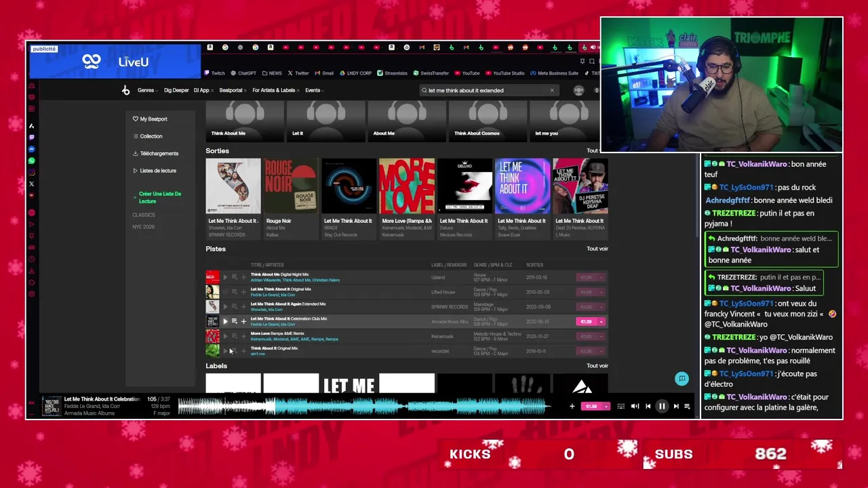This screenshot has width=868, height=488.
Task: Open Beatportal in navigation
Action: click(233, 90)
